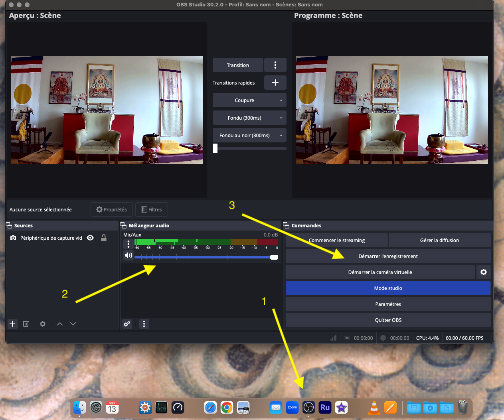This screenshot has height=420, width=504.
Task: Open source properties gear in Sources toolbar
Action: (x=43, y=324)
